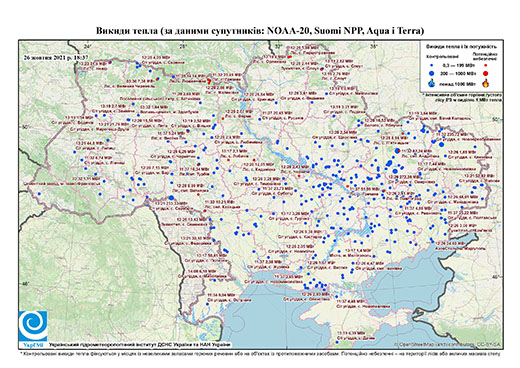Viewport: 520px width, 368px height.
Task: Click the UkrGMI spiral logo
Action: coord(33,326)
